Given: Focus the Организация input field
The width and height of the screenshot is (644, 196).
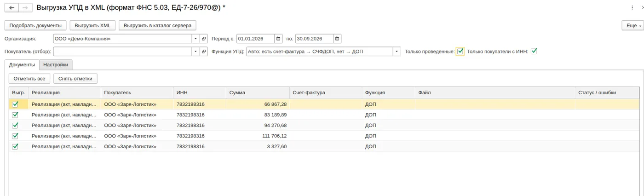Looking at the screenshot, I should (122, 39).
